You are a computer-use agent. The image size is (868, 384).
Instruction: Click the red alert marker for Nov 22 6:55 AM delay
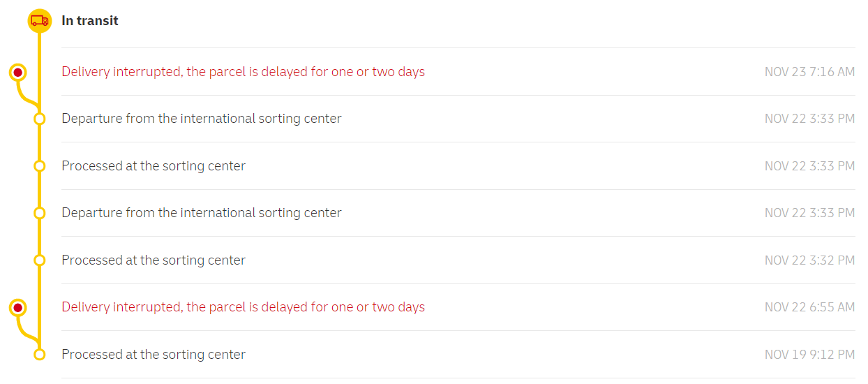[x=18, y=307]
